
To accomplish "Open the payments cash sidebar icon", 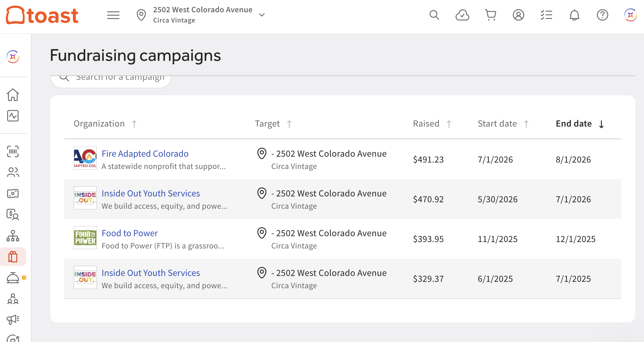I will pos(13,194).
